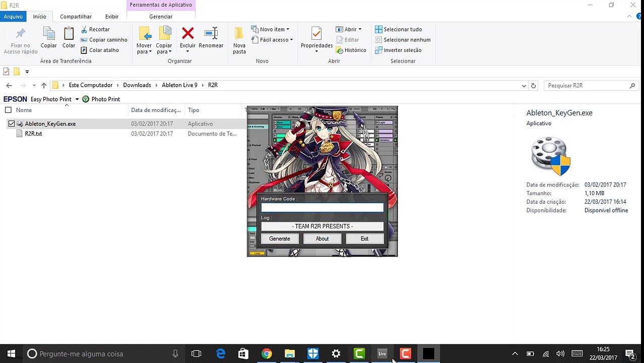This screenshot has height=363, width=644.
Task: Click the red Excluir delete icon
Action: 187,34
